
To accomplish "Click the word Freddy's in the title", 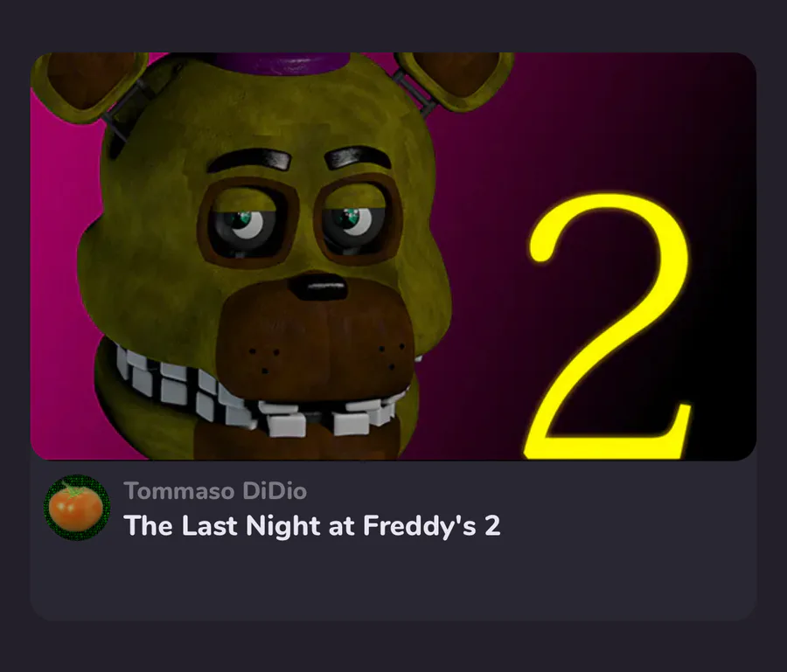I will [420, 525].
